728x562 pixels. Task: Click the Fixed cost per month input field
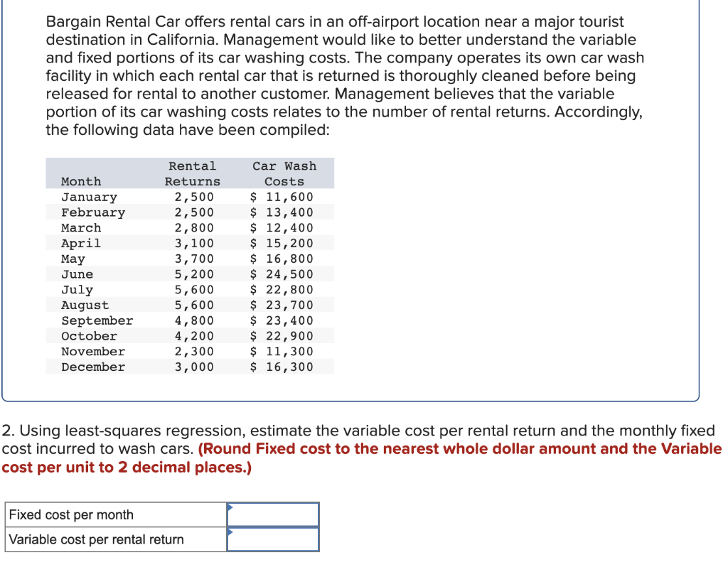click(x=272, y=514)
